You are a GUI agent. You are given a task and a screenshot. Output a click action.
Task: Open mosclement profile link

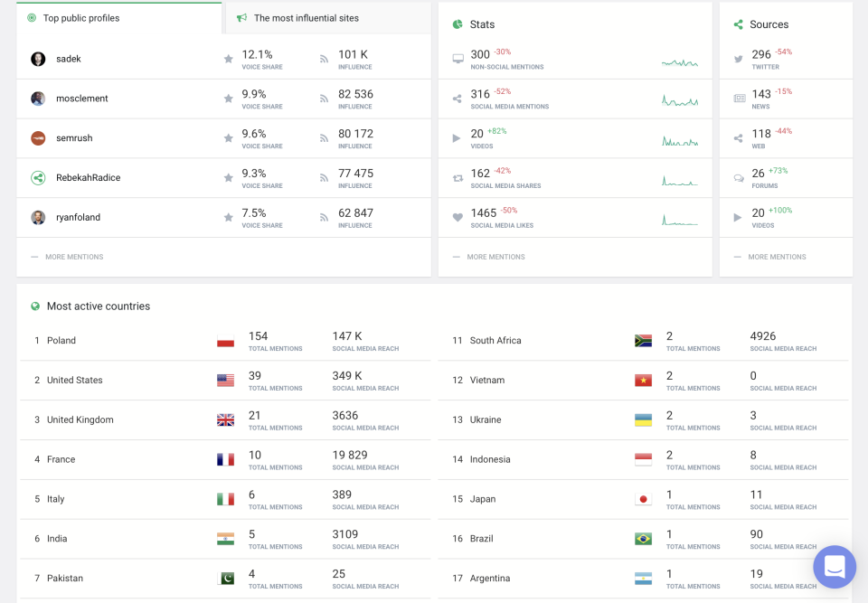[x=81, y=99]
